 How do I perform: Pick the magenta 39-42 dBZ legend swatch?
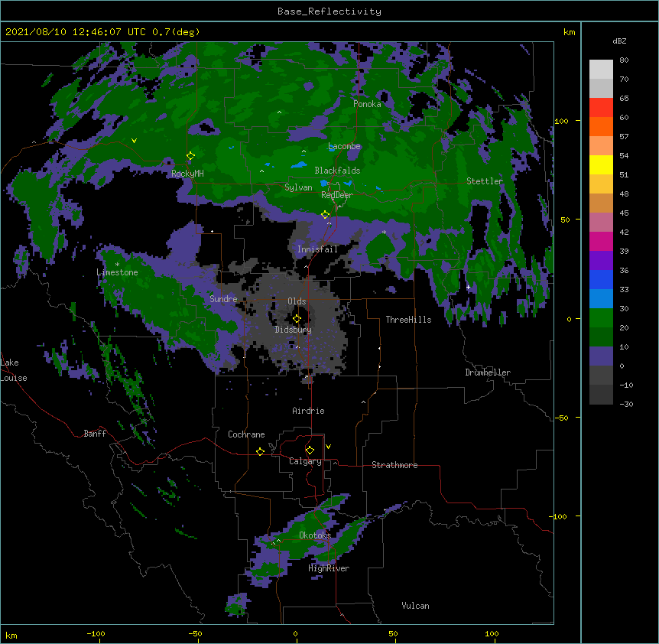pos(601,241)
